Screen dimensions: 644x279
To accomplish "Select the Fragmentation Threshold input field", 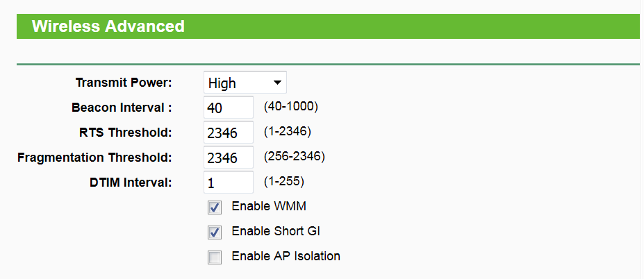I will (229, 158).
